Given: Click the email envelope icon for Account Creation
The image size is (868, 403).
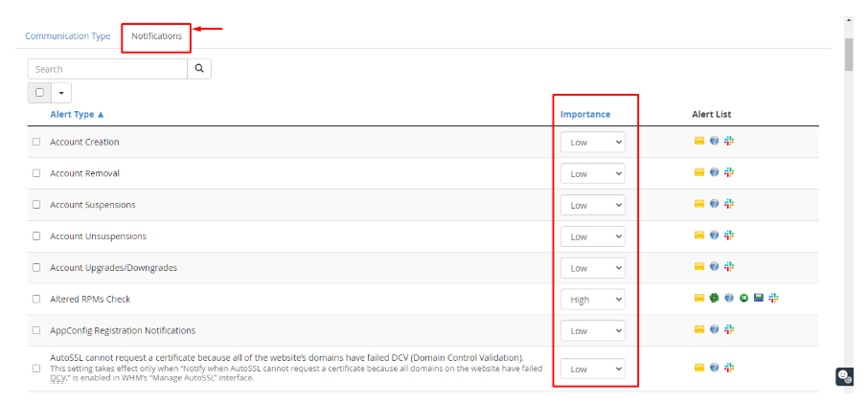Looking at the screenshot, I should point(699,141).
